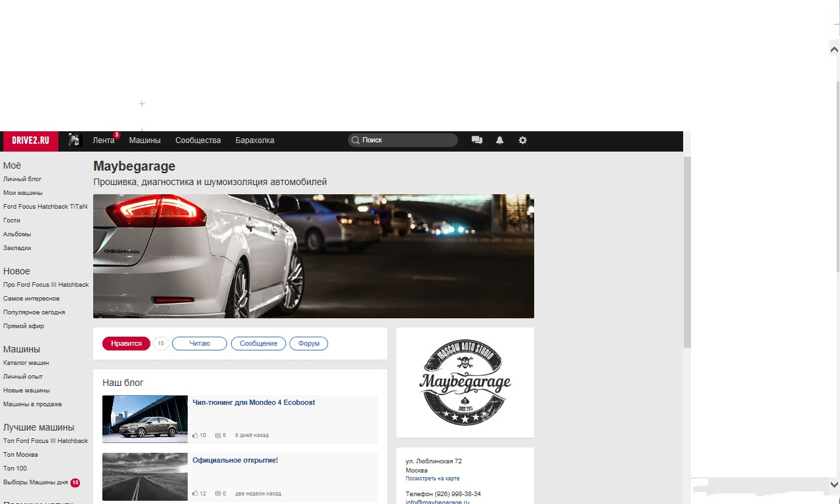Open Про Ford Focus III Hatchback link
840x504 pixels.
[x=46, y=285]
